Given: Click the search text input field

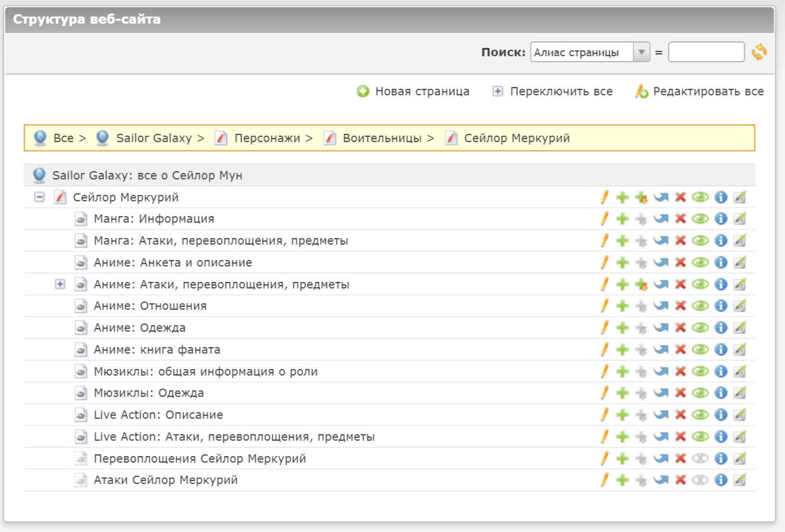Looking at the screenshot, I should (x=706, y=52).
